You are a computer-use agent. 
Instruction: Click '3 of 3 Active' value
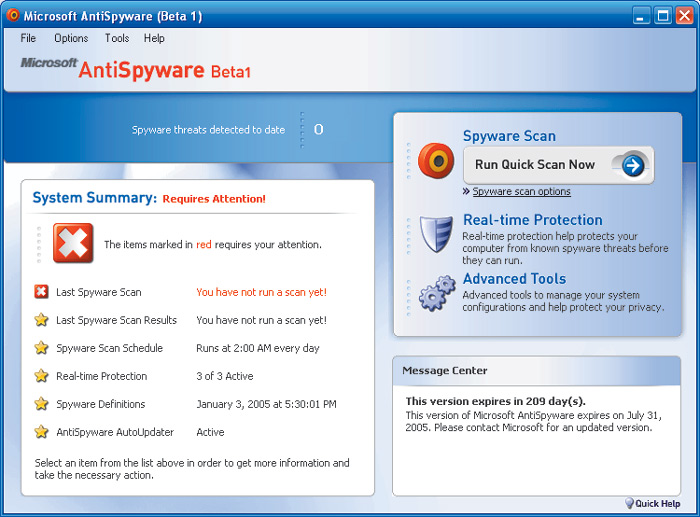tap(225, 376)
